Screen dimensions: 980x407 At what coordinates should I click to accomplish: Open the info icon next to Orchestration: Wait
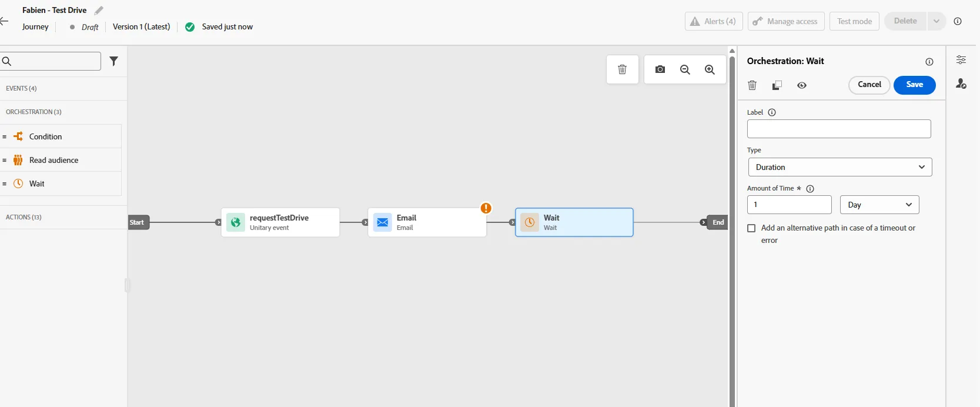pyautogui.click(x=929, y=62)
